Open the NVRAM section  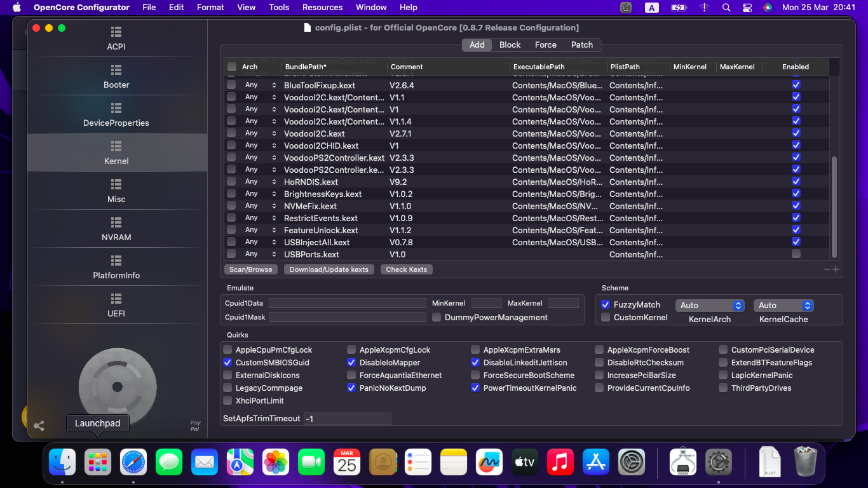tap(116, 229)
